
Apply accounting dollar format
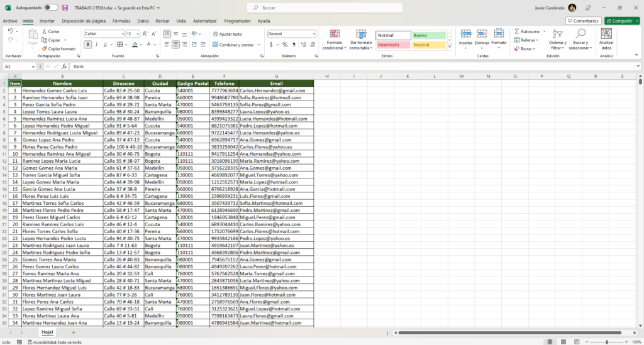point(271,45)
